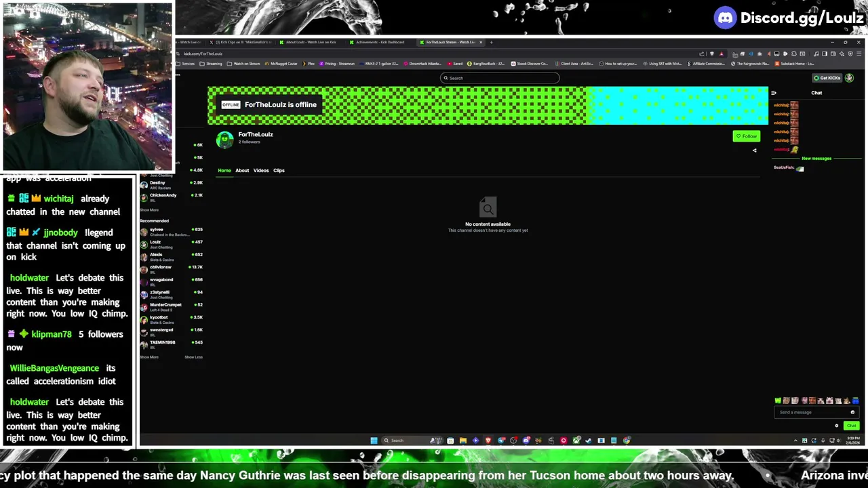
Task: Click the green Chat send button
Action: click(x=851, y=426)
